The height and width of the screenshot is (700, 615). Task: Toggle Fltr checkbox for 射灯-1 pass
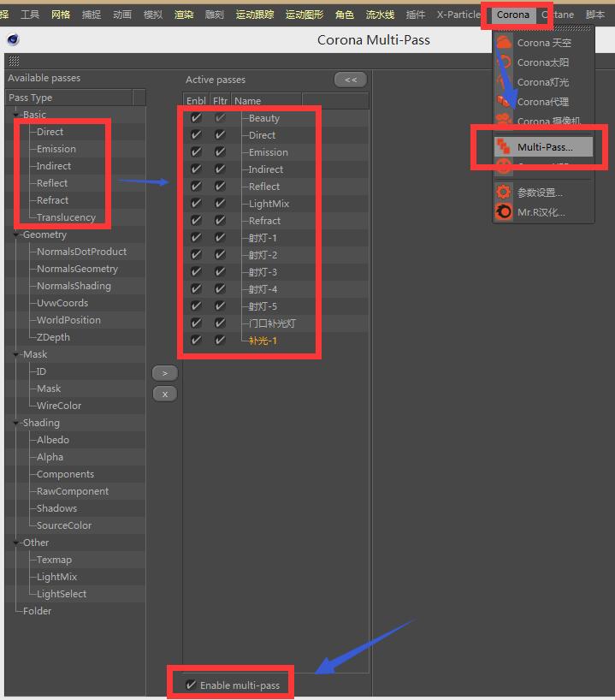tap(220, 238)
